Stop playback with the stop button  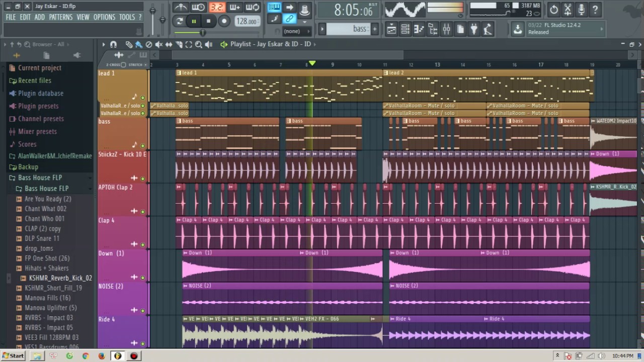[x=209, y=21]
